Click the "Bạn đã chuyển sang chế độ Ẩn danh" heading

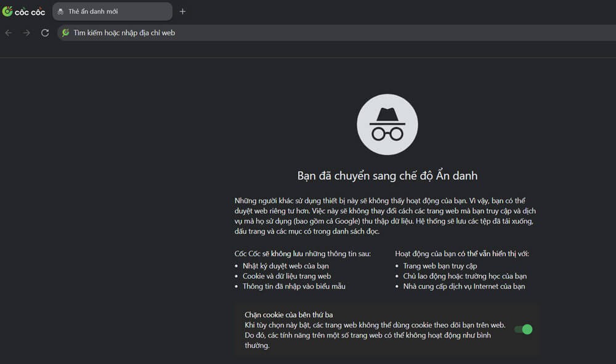click(387, 176)
